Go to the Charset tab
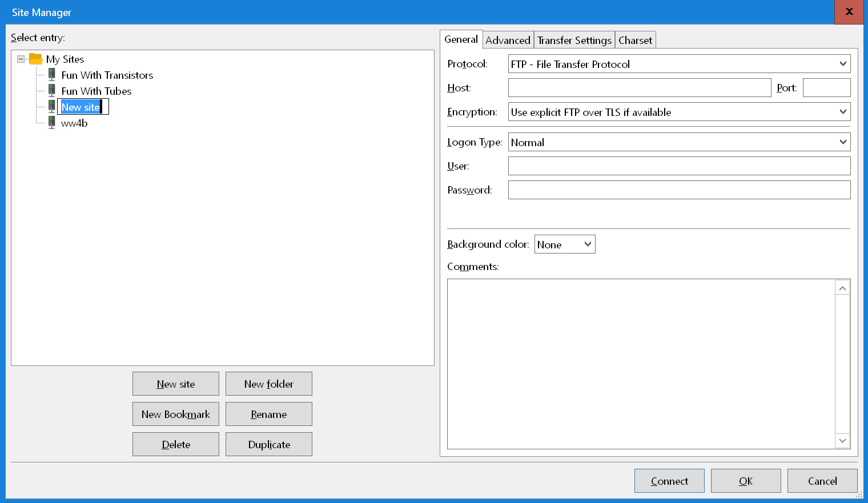Viewport: 868px width, 503px height. (635, 40)
